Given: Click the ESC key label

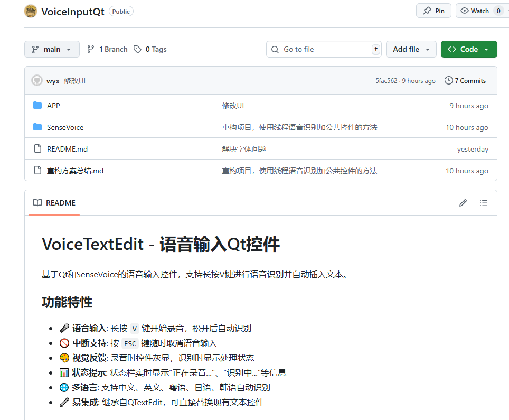Looking at the screenshot, I should pyautogui.click(x=130, y=344).
